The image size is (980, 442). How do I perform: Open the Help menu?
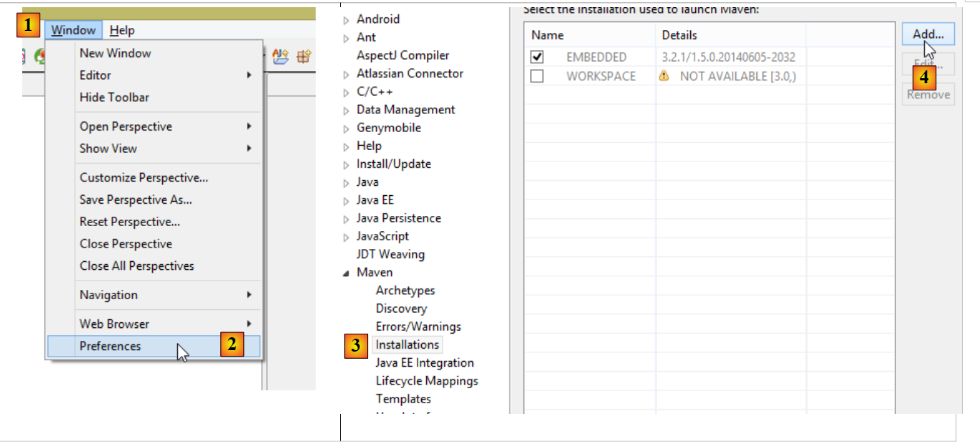pos(122,30)
